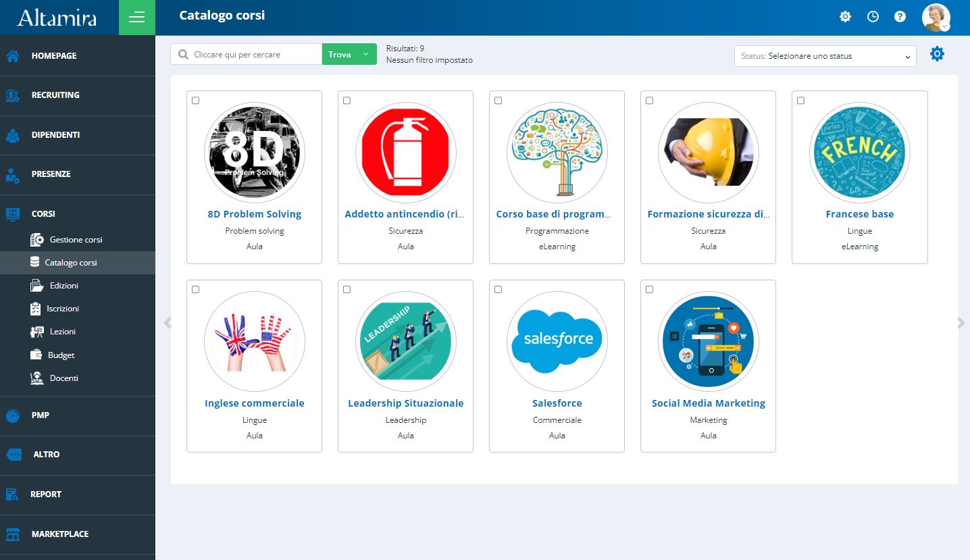This screenshot has width=970, height=560.
Task: Open the Social Media Marketing course link
Action: coord(709,403)
